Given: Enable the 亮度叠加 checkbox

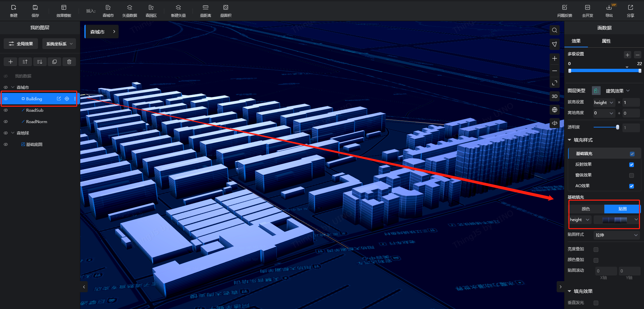Looking at the screenshot, I should click(596, 249).
